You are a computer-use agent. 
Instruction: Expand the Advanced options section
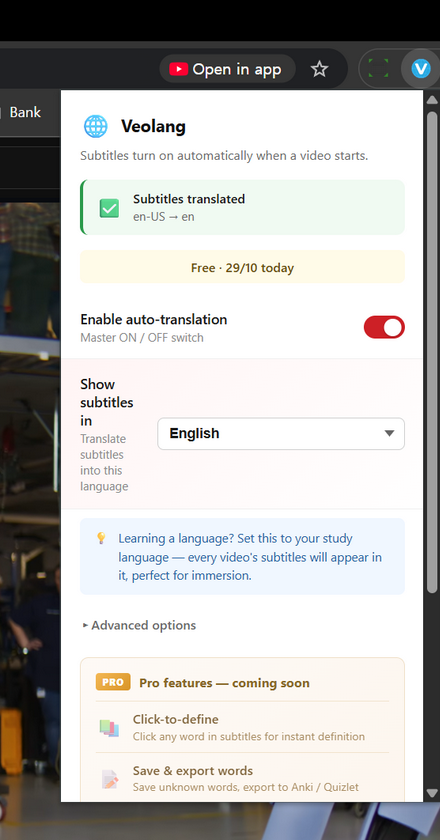click(x=139, y=625)
